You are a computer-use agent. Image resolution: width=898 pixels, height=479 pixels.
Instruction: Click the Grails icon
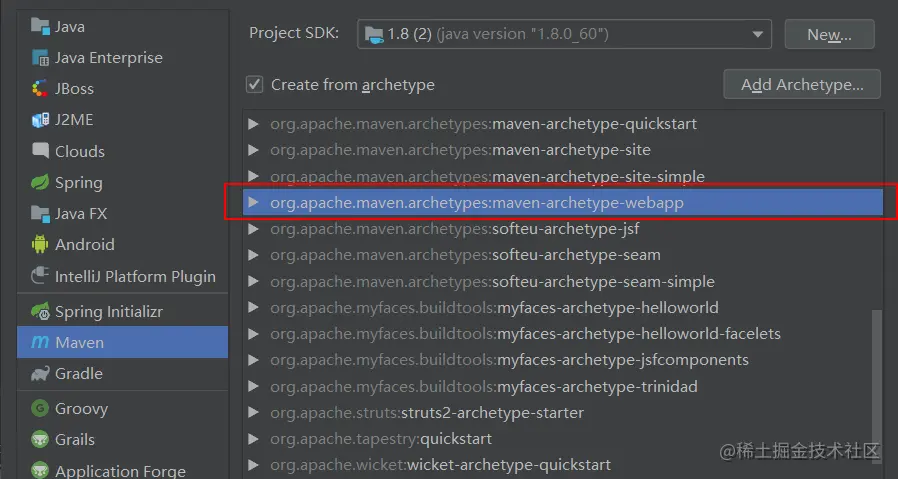point(40,439)
